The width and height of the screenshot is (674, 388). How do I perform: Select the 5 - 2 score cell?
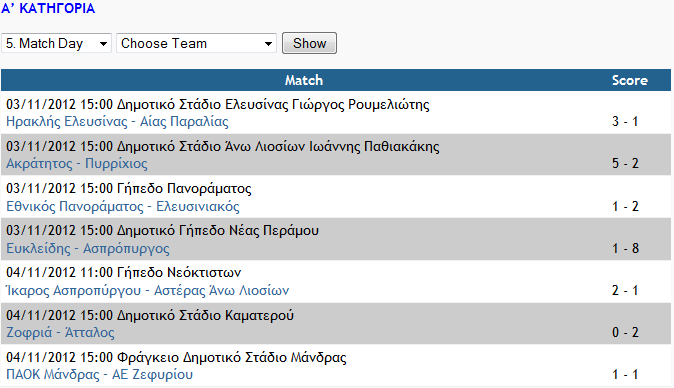[x=625, y=164]
